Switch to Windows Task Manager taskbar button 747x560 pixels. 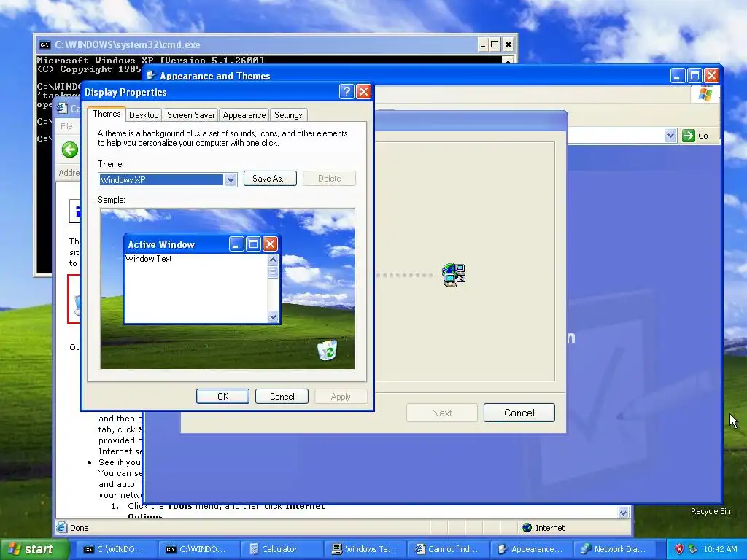(x=365, y=549)
